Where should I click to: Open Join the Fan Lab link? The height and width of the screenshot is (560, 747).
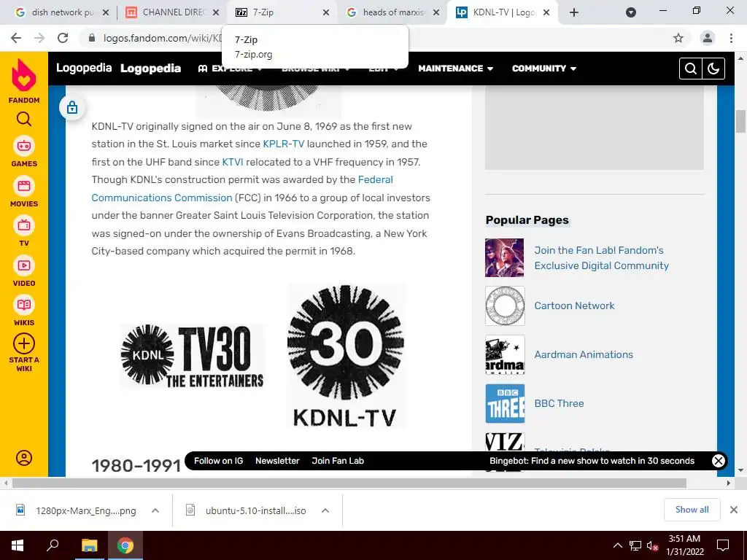(x=601, y=257)
